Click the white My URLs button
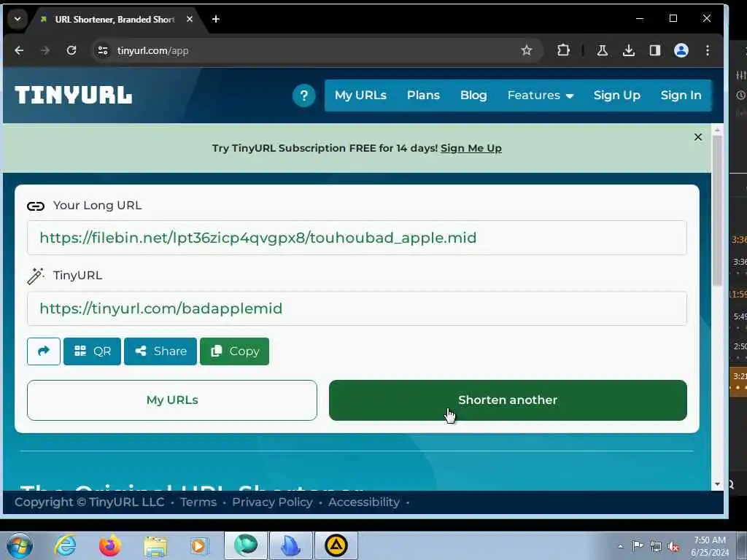Viewport: 747px width, 560px height. coord(172,400)
